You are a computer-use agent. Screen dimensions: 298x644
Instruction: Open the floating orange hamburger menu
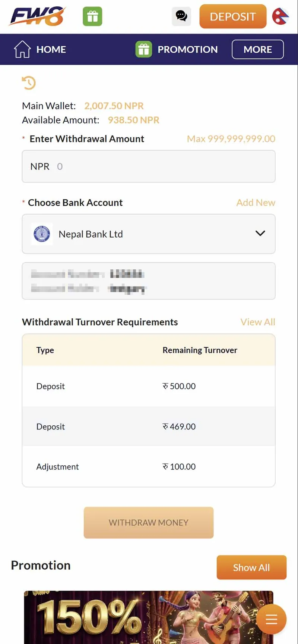(x=271, y=619)
